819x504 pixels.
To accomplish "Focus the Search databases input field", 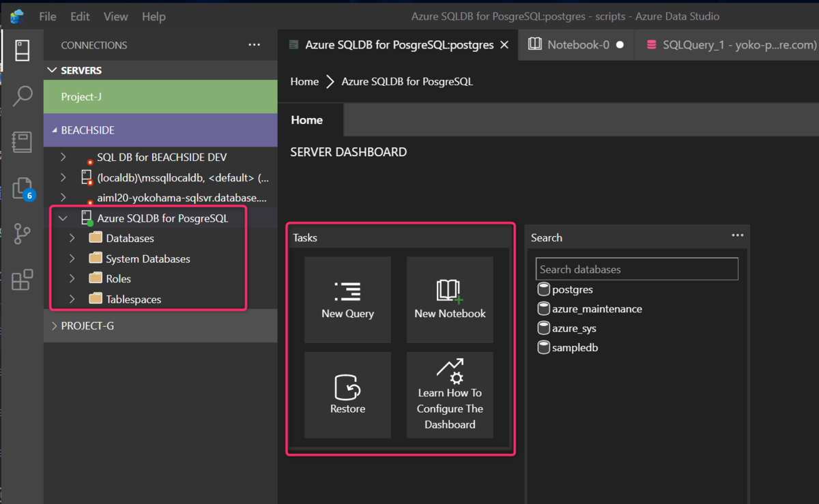I will coord(637,269).
